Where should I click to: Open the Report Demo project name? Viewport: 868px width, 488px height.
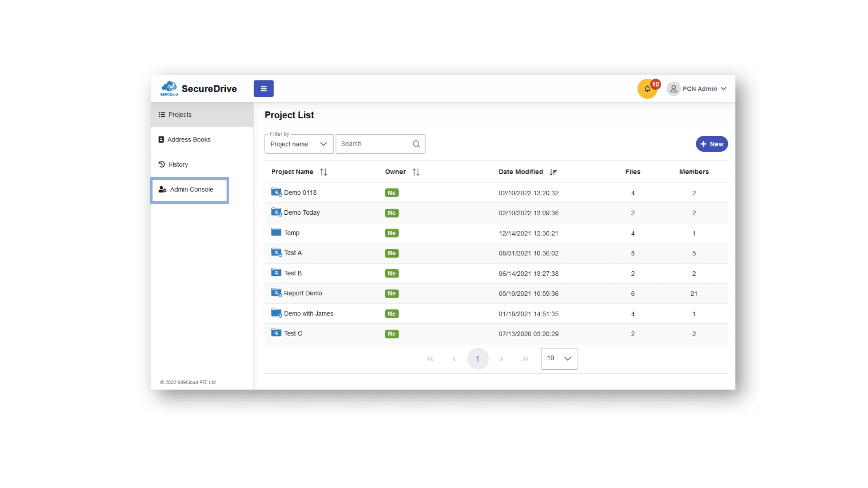coord(303,293)
